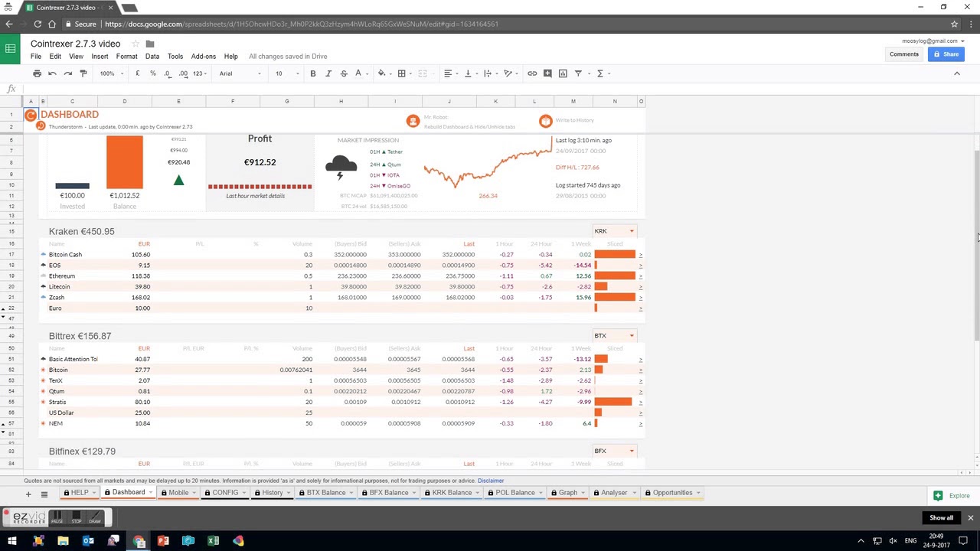
Task: Open horizontal align options
Action: pyautogui.click(x=449, y=73)
